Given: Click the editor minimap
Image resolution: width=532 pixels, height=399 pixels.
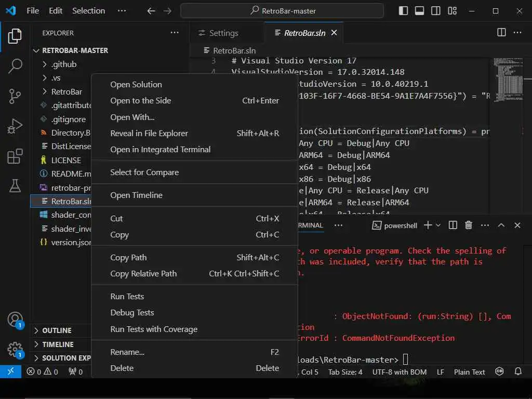Looking at the screenshot, I should [506, 83].
